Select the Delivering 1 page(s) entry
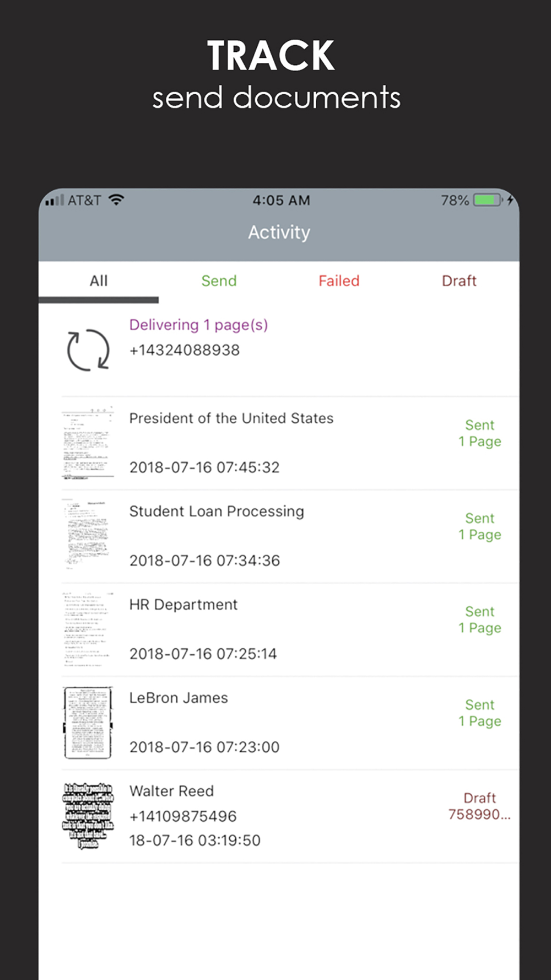This screenshot has width=551, height=980. pyautogui.click(x=279, y=350)
